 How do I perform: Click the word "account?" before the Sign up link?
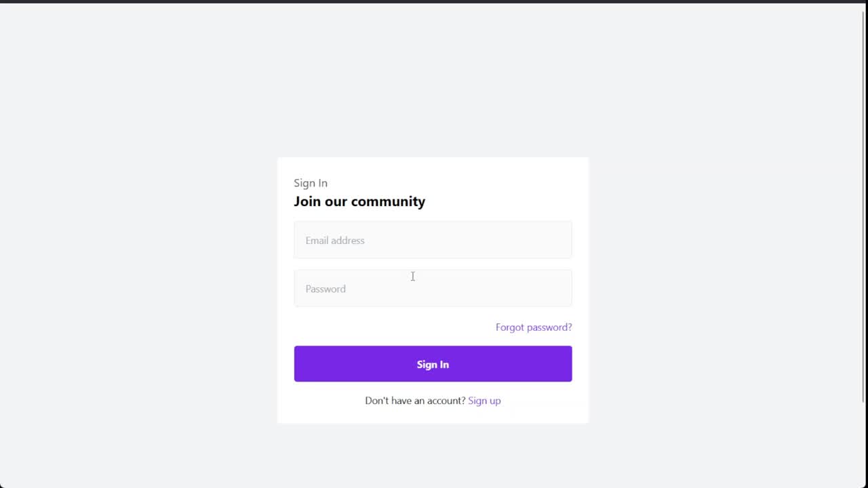[x=446, y=401]
